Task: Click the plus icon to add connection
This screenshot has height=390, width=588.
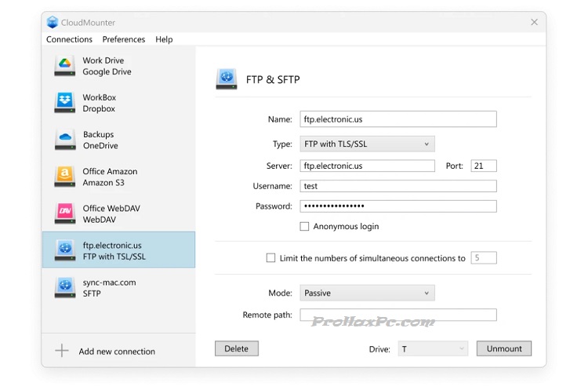Action: (x=62, y=351)
